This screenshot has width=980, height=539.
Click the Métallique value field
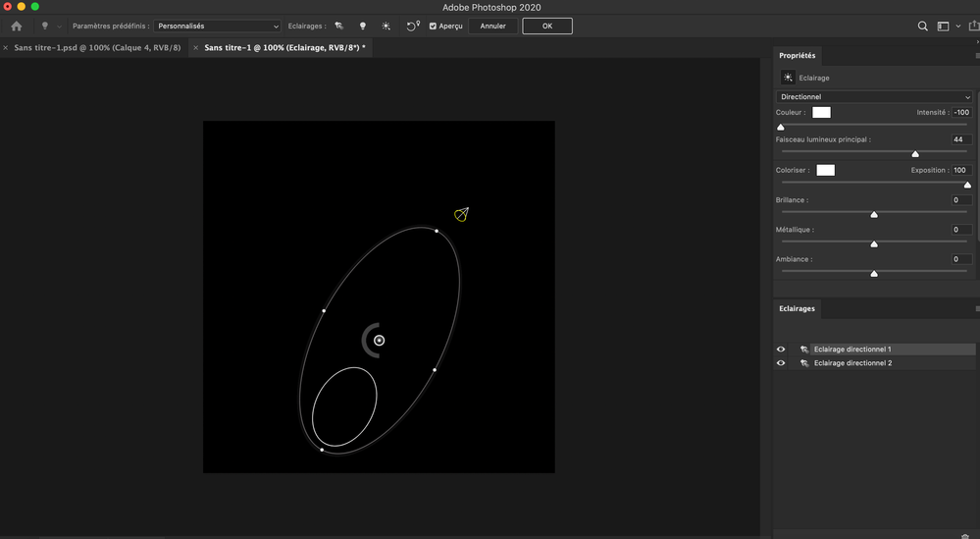pos(961,230)
